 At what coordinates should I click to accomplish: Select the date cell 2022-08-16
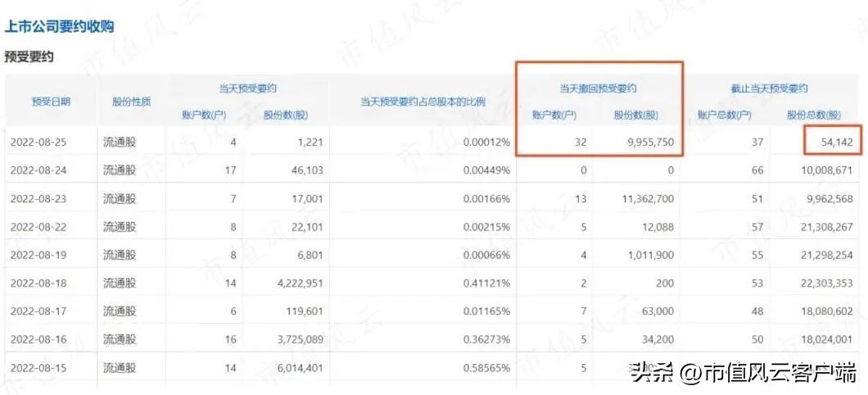point(38,339)
